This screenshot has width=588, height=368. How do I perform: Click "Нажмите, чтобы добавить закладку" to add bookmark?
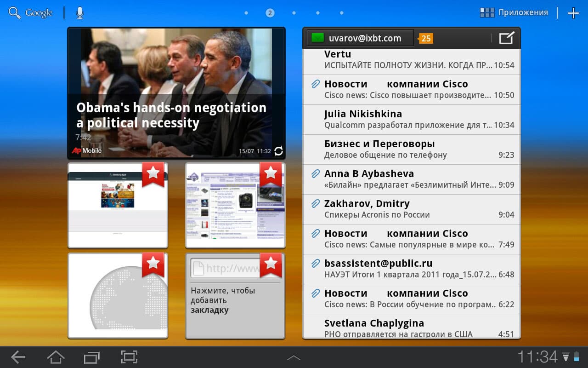223,300
